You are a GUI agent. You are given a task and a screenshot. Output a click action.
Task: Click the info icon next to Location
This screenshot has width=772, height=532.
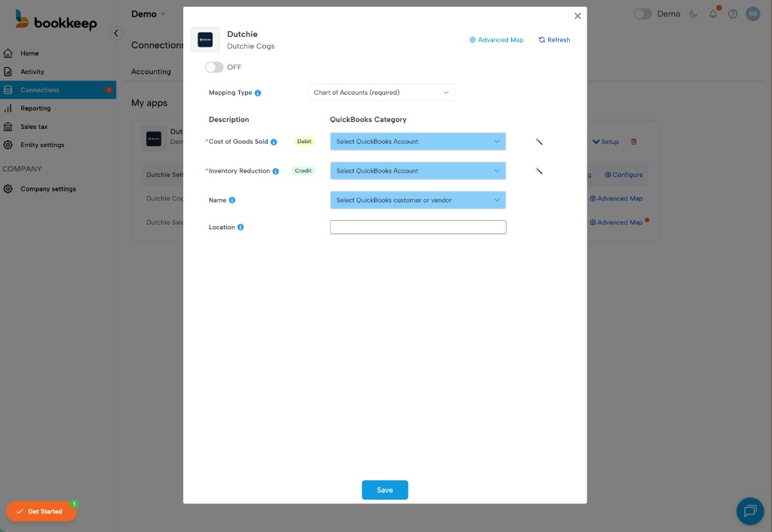point(240,227)
